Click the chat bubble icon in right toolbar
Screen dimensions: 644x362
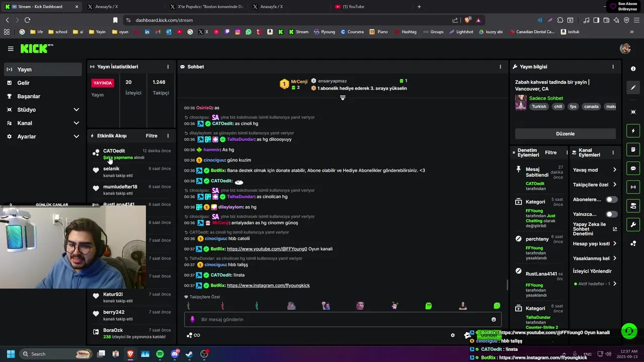point(633,168)
